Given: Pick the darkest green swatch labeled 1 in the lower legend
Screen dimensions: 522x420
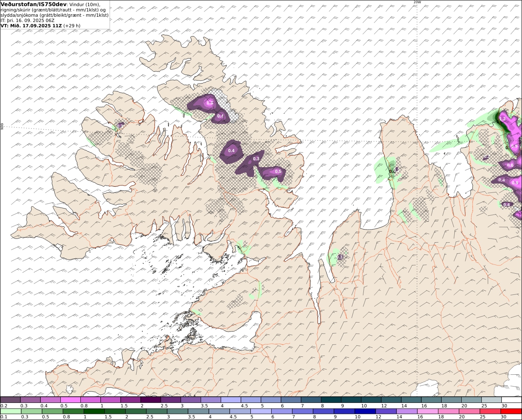Looking at the screenshot, I should pos(94,411).
